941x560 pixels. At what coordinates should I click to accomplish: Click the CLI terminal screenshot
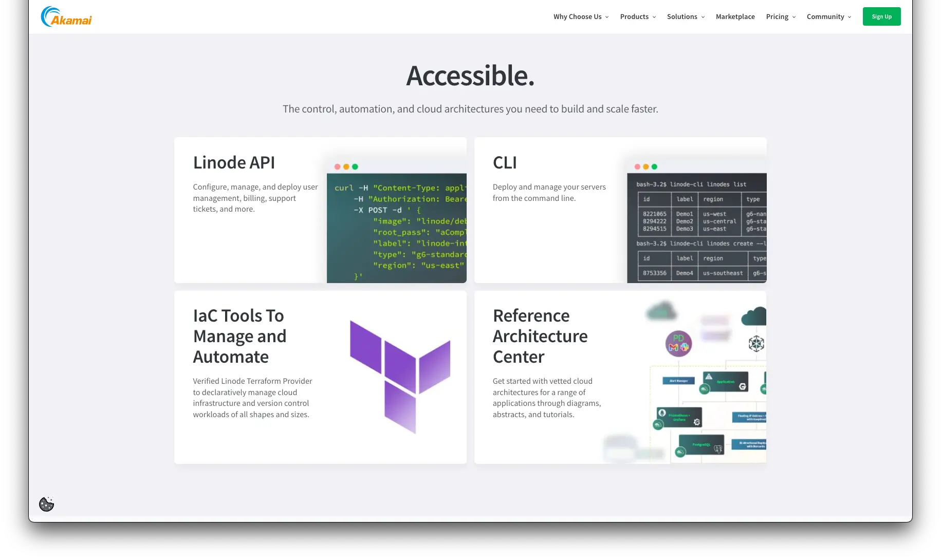tap(697, 221)
